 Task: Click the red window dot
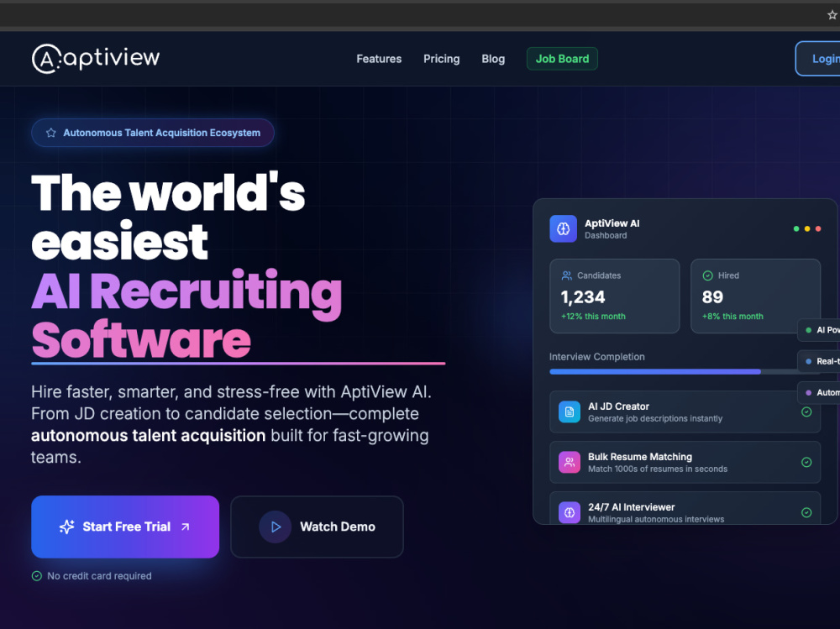click(x=818, y=228)
